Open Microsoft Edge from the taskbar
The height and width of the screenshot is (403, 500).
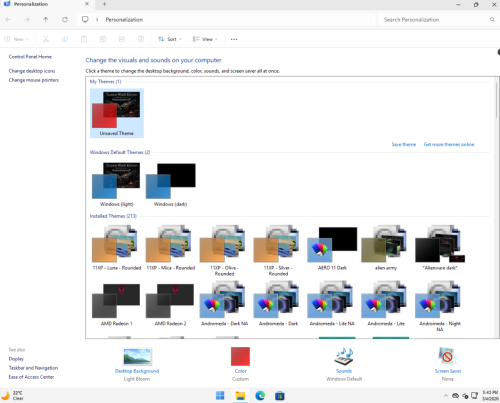(260, 396)
